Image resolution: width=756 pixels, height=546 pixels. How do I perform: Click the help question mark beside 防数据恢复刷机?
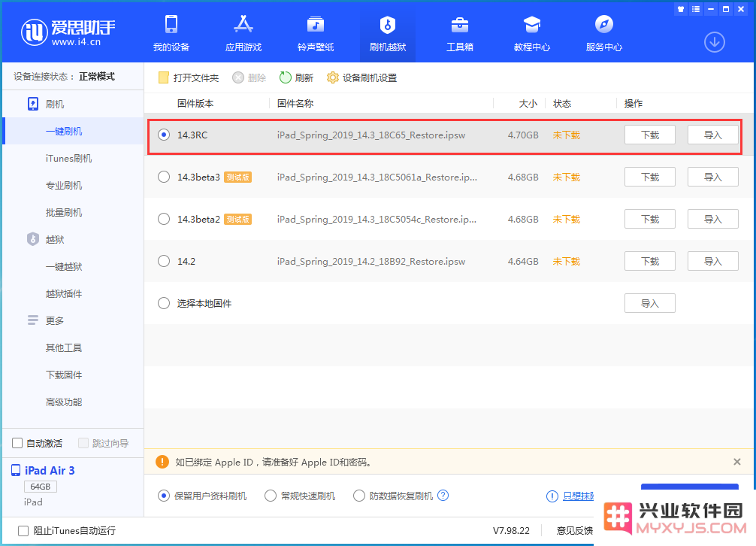[443, 496]
